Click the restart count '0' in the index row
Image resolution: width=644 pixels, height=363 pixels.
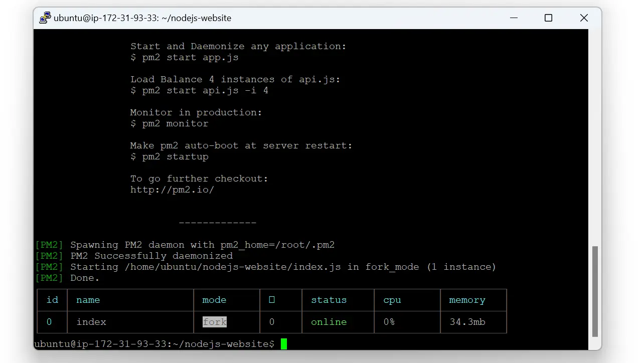pos(272,322)
